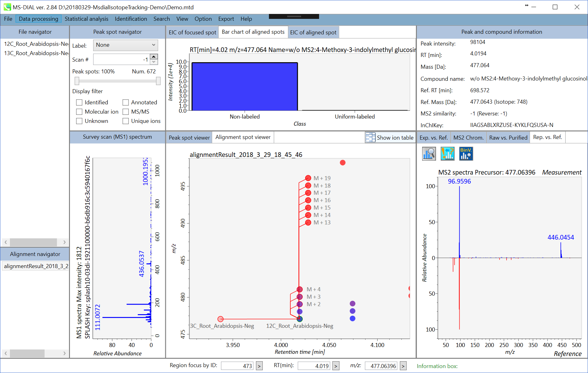This screenshot has height=373, width=588.
Task: Click the right handle of peak spots slider
Action: coord(158,81)
